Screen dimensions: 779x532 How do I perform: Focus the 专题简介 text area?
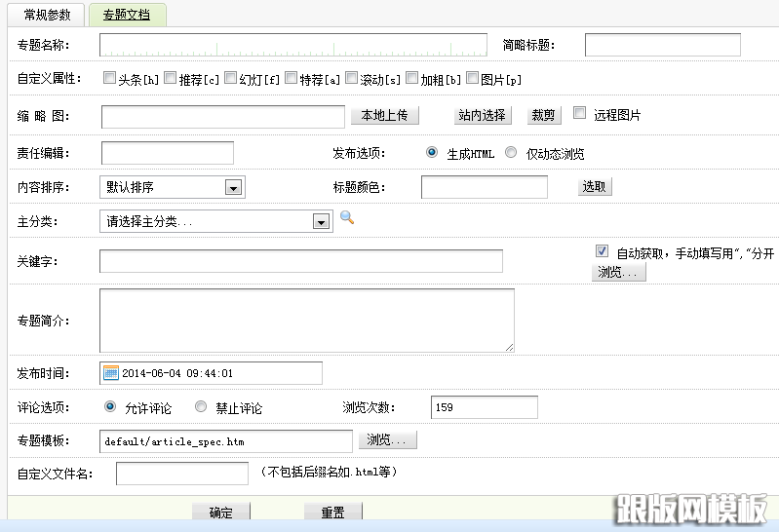click(306, 320)
